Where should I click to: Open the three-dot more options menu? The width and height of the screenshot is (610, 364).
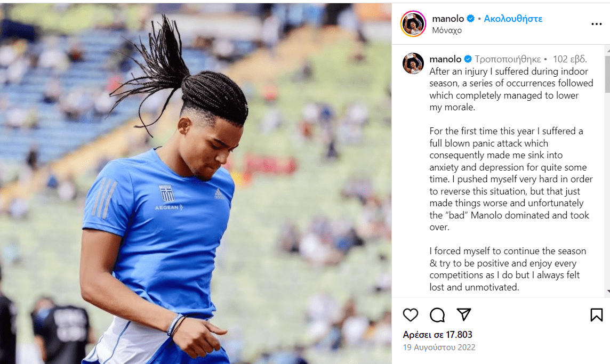(x=596, y=24)
